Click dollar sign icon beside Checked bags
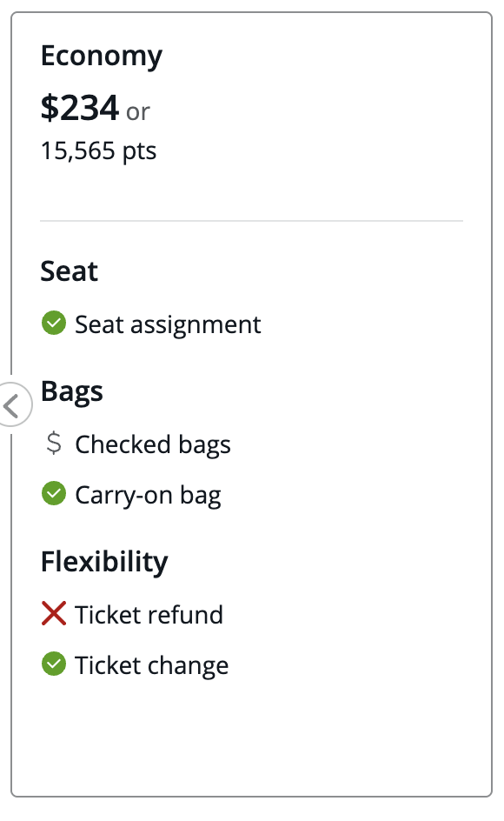504x821 pixels. pos(54,443)
